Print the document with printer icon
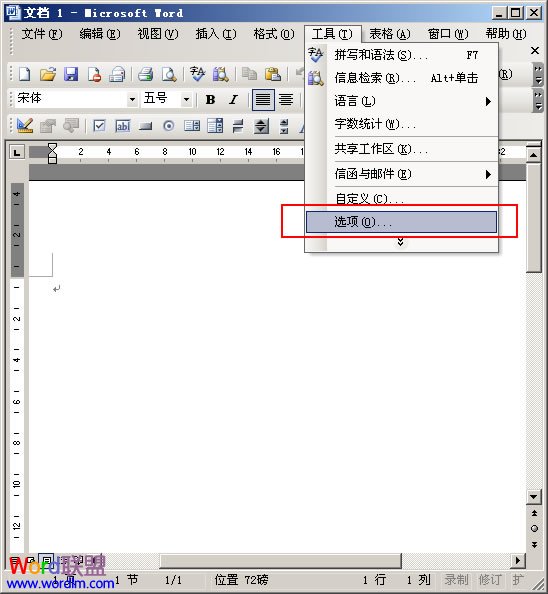The image size is (548, 594). point(145,74)
